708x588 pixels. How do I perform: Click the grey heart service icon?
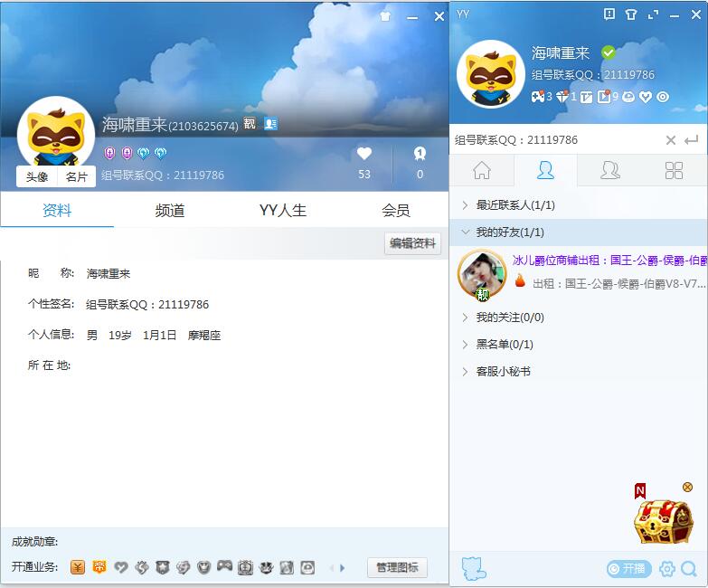(120, 567)
